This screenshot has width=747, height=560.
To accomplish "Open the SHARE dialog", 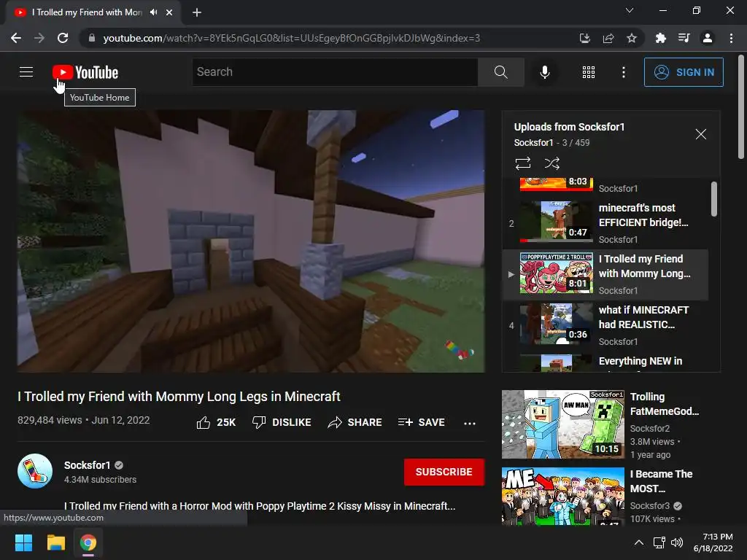I will (x=355, y=422).
